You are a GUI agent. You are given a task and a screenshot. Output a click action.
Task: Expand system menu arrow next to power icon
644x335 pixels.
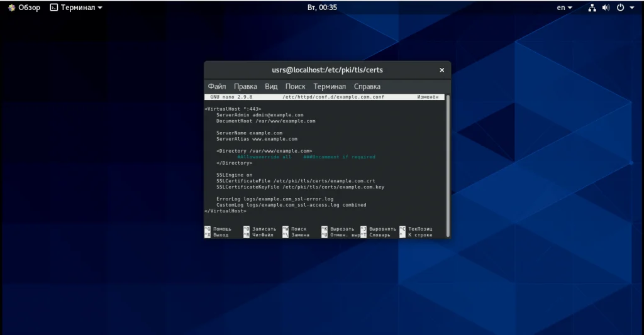point(632,8)
